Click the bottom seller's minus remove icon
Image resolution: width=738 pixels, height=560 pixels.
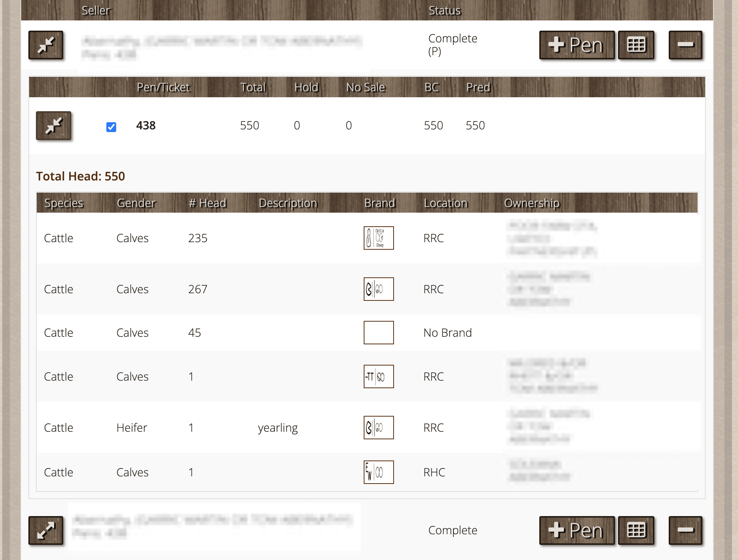685,530
